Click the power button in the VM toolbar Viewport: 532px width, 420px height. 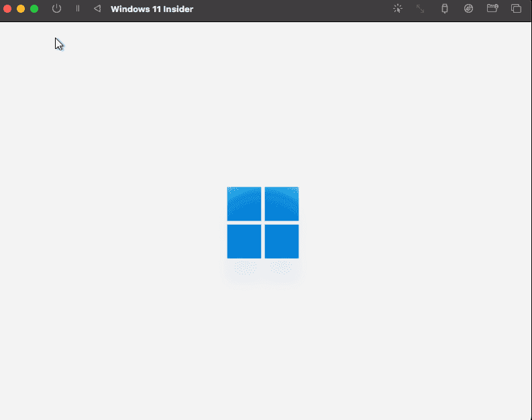pyautogui.click(x=56, y=9)
